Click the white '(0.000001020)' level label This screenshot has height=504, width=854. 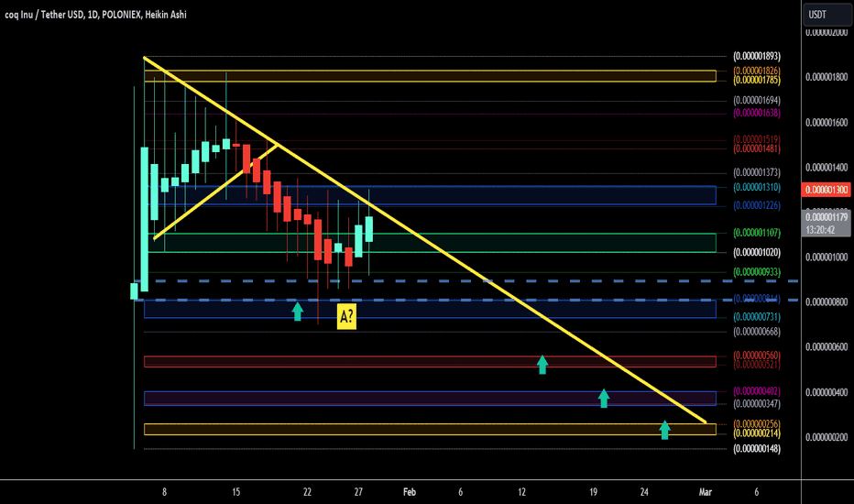coord(757,252)
